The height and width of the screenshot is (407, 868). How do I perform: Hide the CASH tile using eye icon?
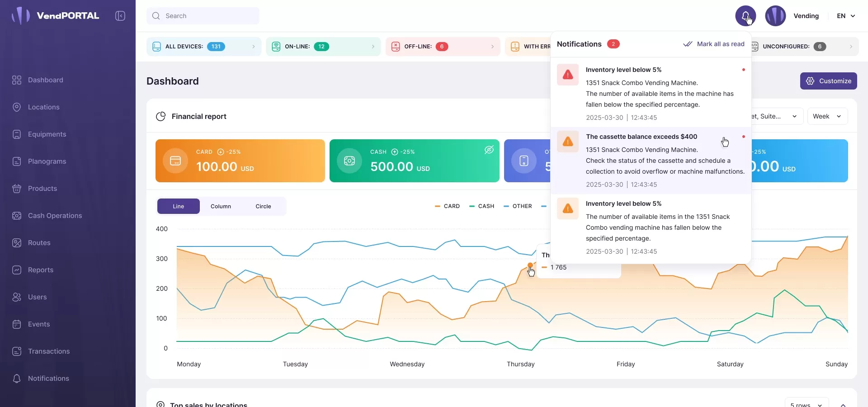click(489, 150)
